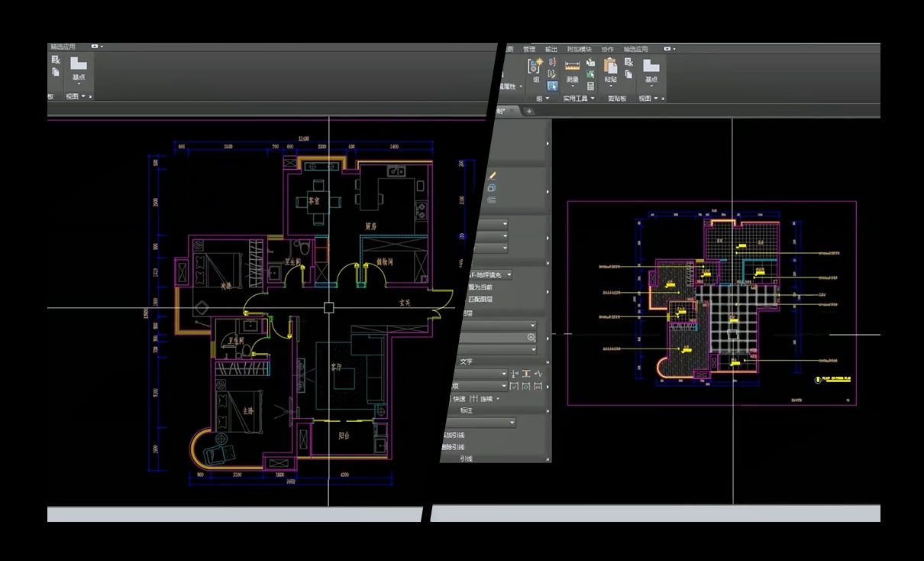This screenshot has height=561, width=924.
Task: Click the zoom search icon in side panel field
Action: pos(531,337)
